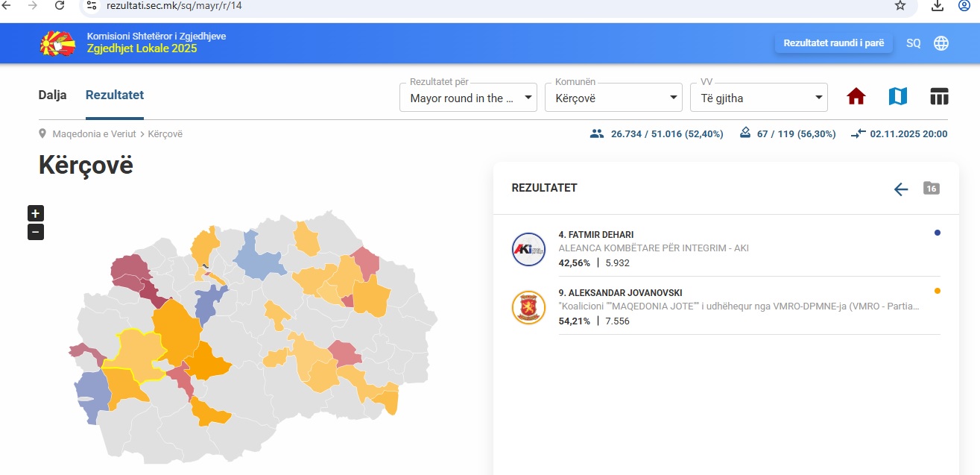Screen dimensions: 980x475
Task: Go to the home page via house icon
Action: point(856,97)
